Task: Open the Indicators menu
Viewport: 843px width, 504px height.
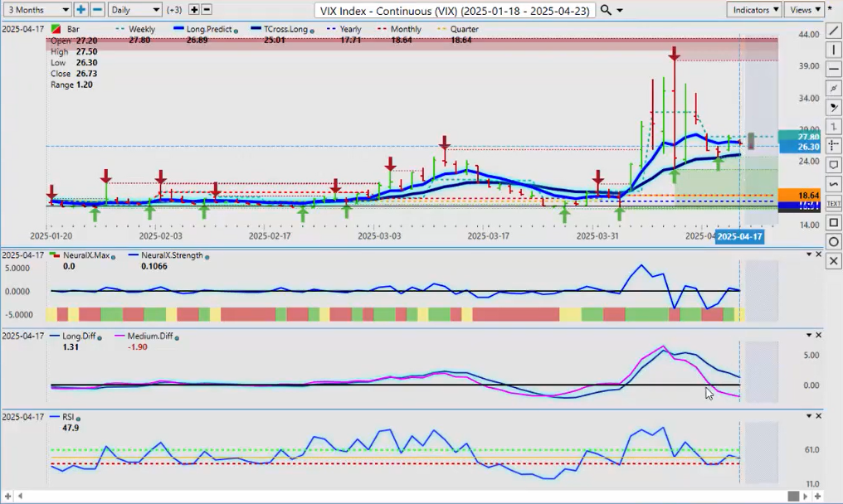Action: tap(753, 10)
